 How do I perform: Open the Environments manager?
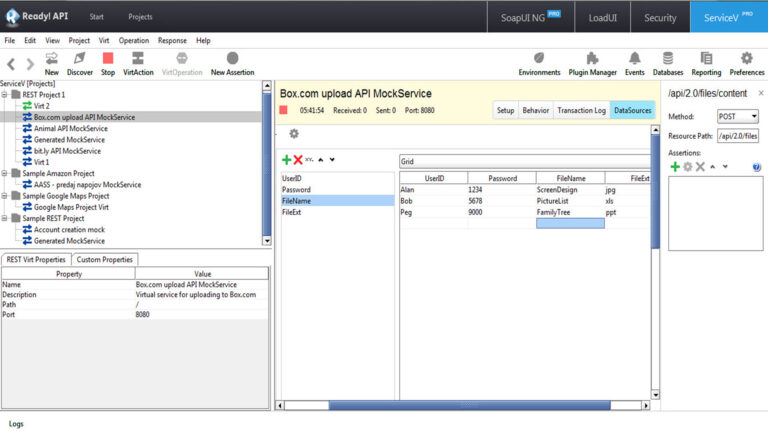tap(539, 64)
